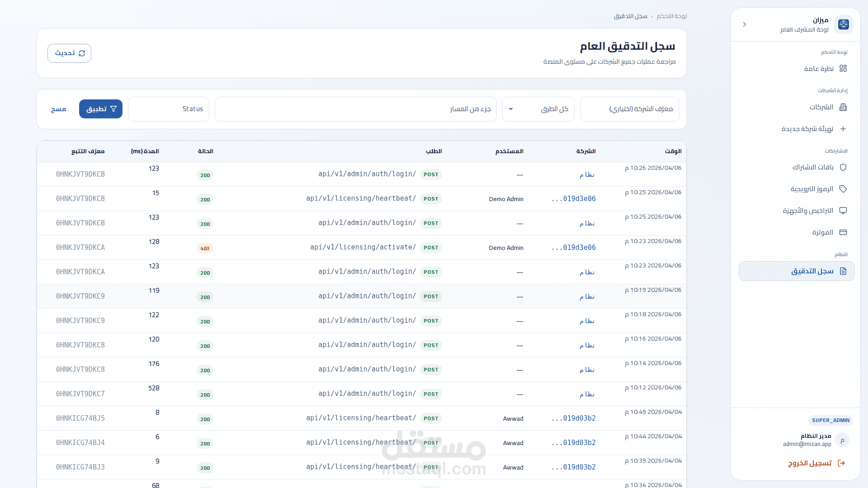The width and height of the screenshot is (868, 488).
Task: Click plus icon for new company setup
Action: point(843,129)
